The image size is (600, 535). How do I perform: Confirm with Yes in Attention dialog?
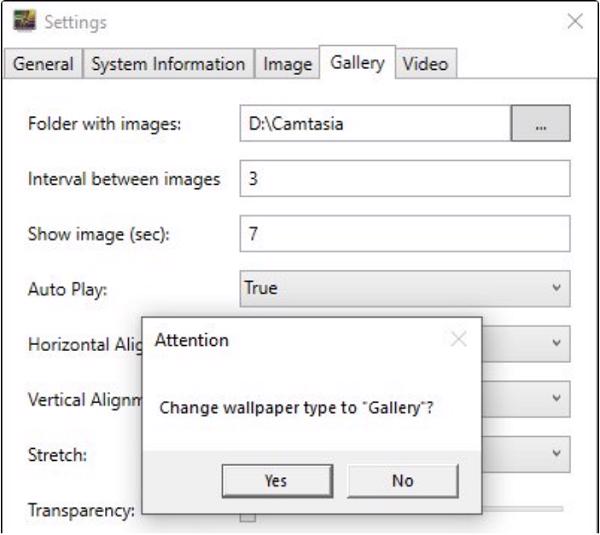pos(276,481)
